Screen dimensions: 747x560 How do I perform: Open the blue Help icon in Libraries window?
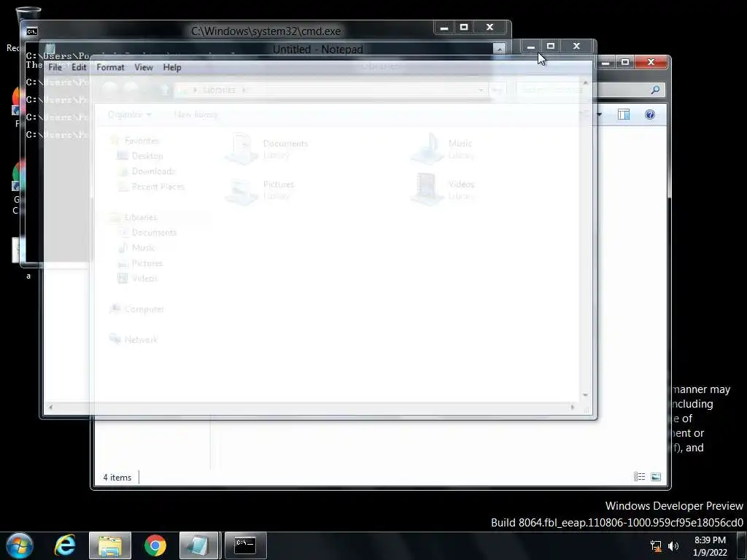[650, 114]
